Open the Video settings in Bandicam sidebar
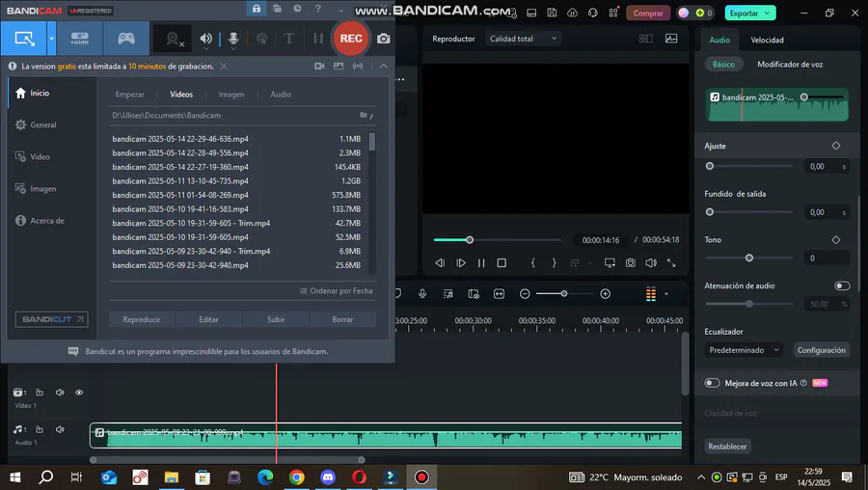Screen dimensions: 868x490 [x=40, y=156]
